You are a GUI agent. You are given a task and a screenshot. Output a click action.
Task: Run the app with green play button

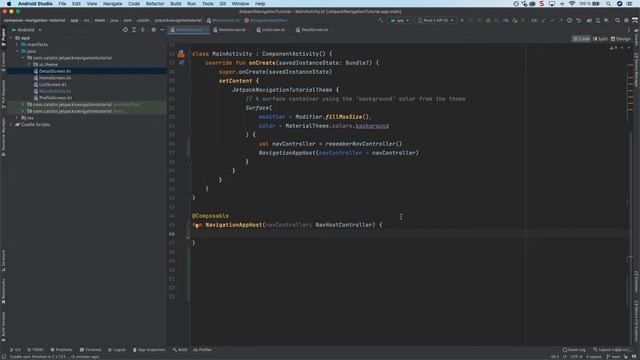(x=462, y=20)
